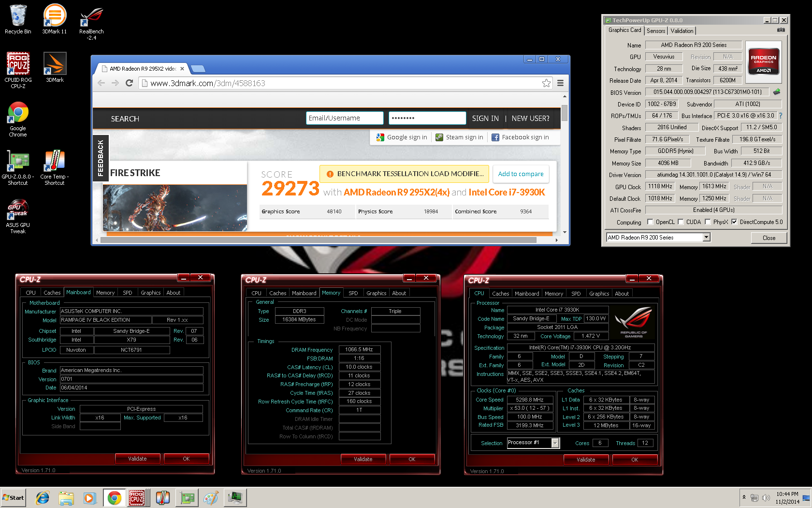Viewport: 812px width, 508px height.
Task: Open the new tab button in Chrome
Action: (199, 69)
